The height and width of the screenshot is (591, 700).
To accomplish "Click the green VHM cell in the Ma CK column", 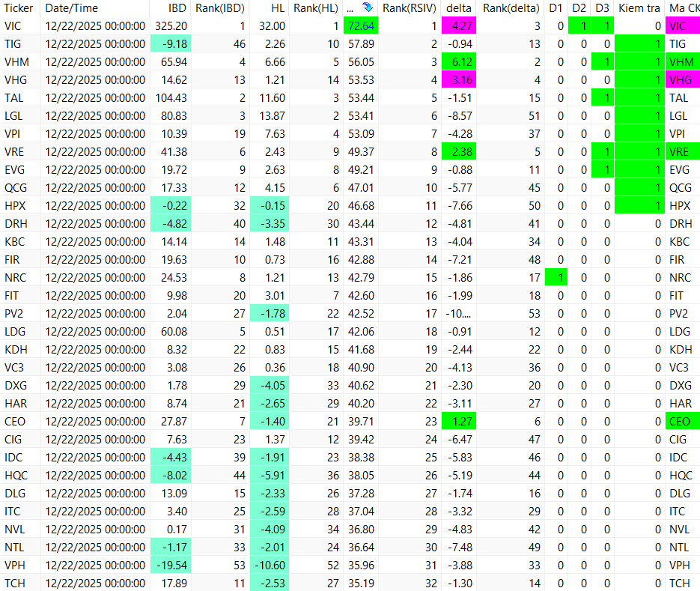I will coord(683,61).
